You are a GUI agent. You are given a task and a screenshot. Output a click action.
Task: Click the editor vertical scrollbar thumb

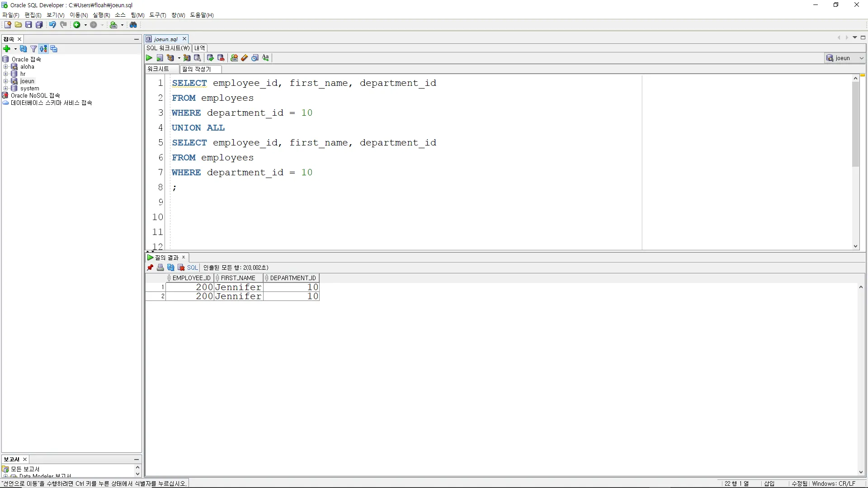(x=855, y=124)
